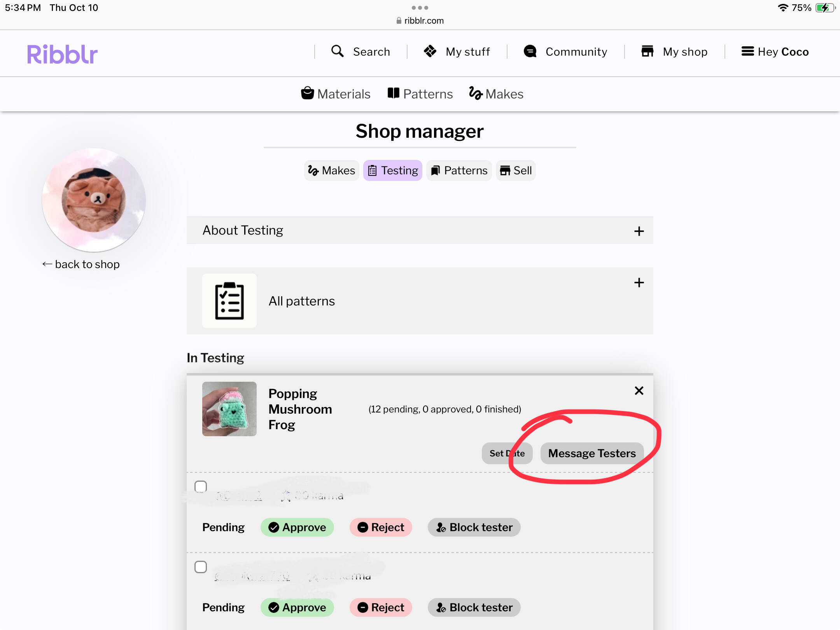Click the Patterns book icon

click(393, 93)
